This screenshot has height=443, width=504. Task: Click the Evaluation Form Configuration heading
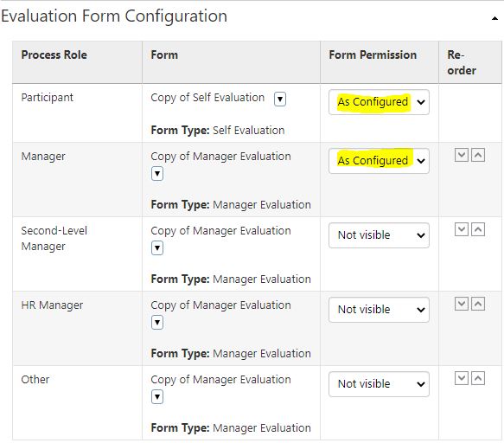pyautogui.click(x=114, y=16)
